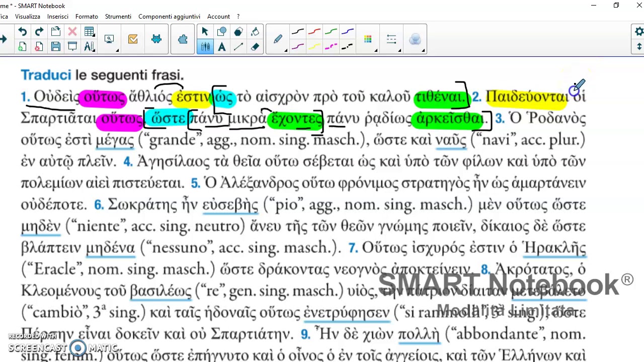The height and width of the screenshot is (362, 644).
Task: Open the Componenti aggiuntivi menu
Action: [x=169, y=17]
